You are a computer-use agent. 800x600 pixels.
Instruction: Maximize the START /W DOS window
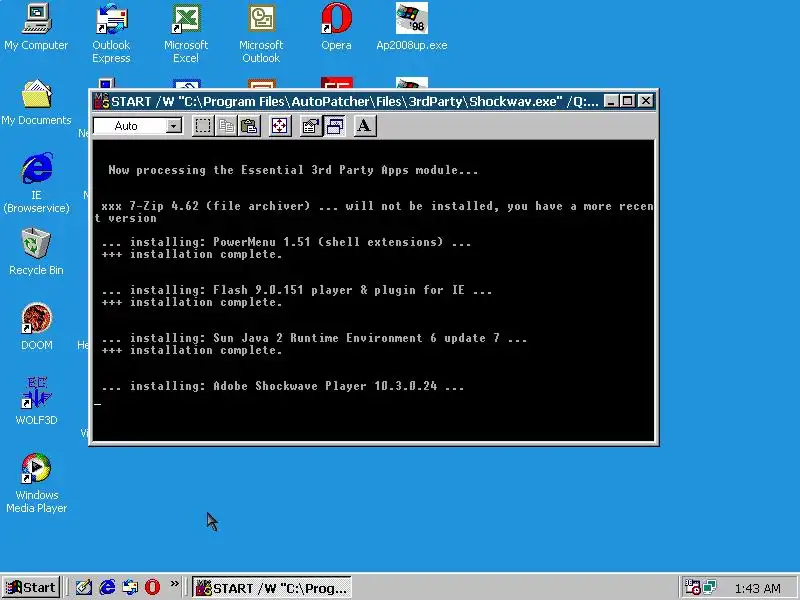point(627,101)
